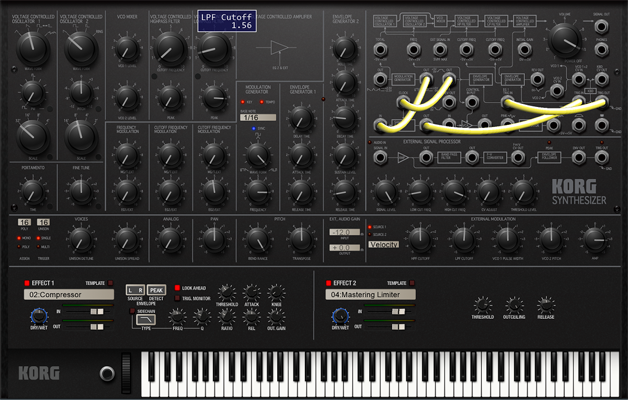Click the VCO 1+2 CV IN jack
628x400 pixels.
pyautogui.click(x=579, y=79)
